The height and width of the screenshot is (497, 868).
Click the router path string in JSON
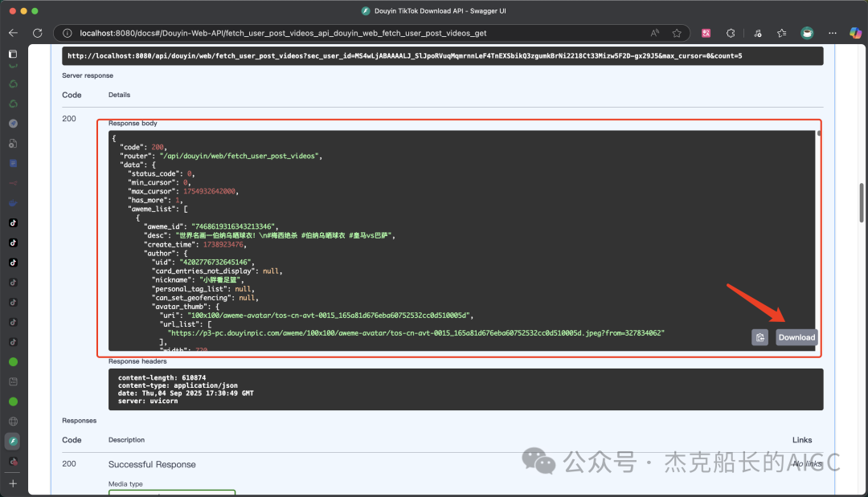(x=239, y=156)
